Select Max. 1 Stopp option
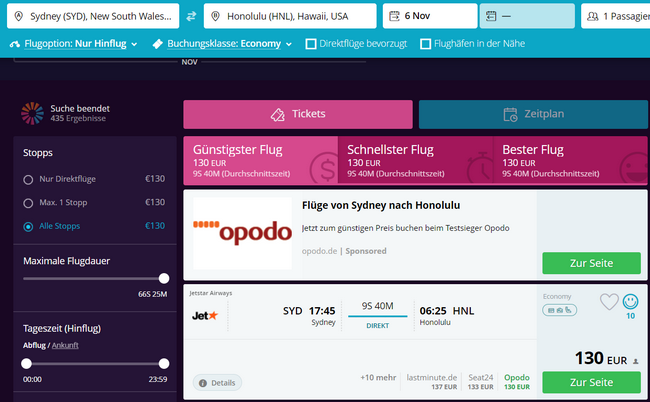The height and width of the screenshot is (402, 650). [x=28, y=203]
